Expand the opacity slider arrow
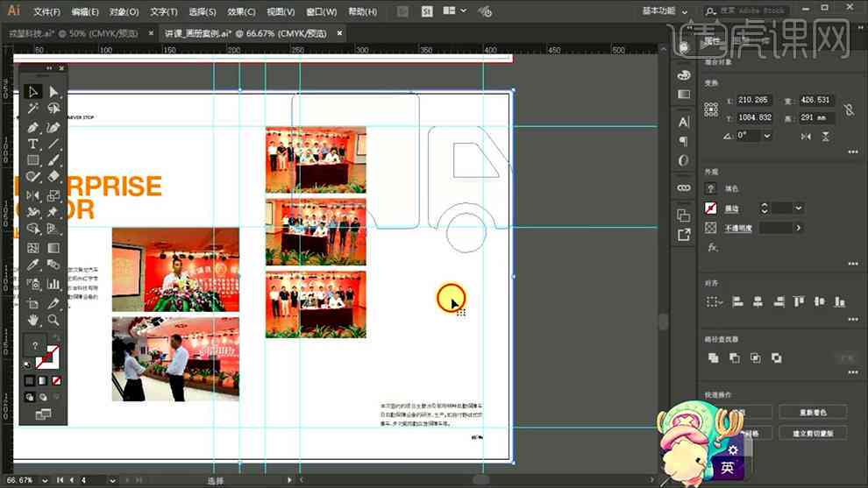 [798, 228]
